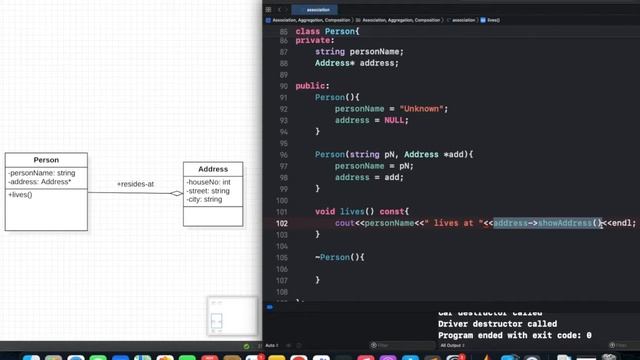Click the filter icon in the variables field
The width and height of the screenshot is (640, 360).
point(373,345)
